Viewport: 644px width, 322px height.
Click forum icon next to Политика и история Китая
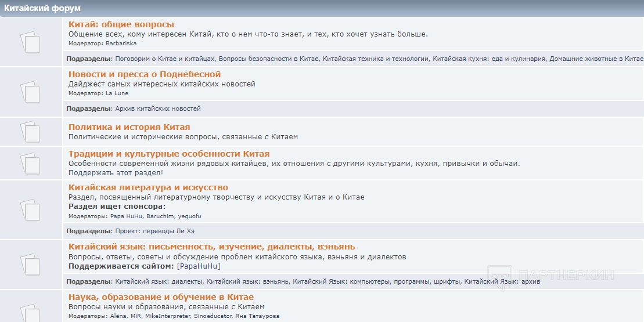(x=31, y=132)
